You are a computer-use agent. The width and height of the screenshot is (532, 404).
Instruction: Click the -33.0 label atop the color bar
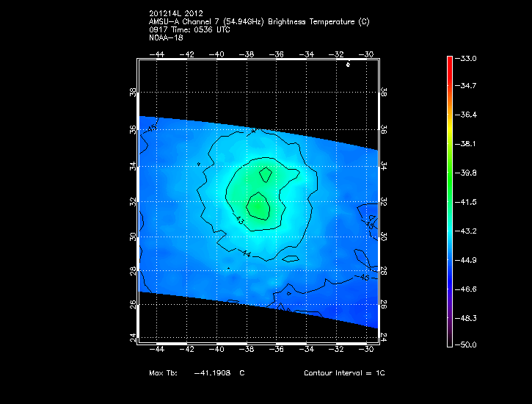pos(468,58)
